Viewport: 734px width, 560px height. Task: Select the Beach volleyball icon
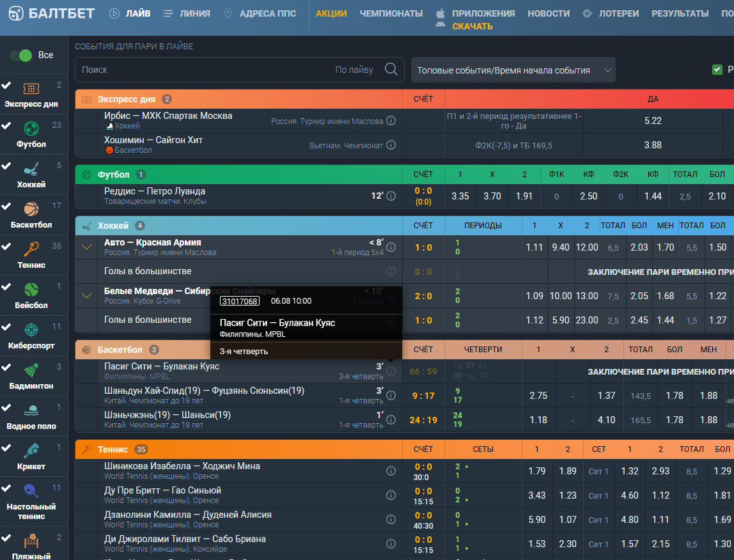31,541
